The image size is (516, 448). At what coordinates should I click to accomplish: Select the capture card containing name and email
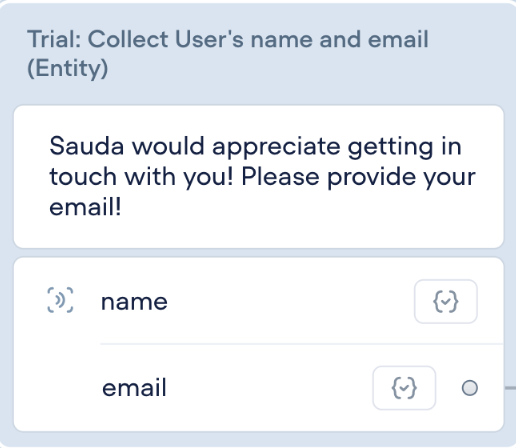click(259, 344)
